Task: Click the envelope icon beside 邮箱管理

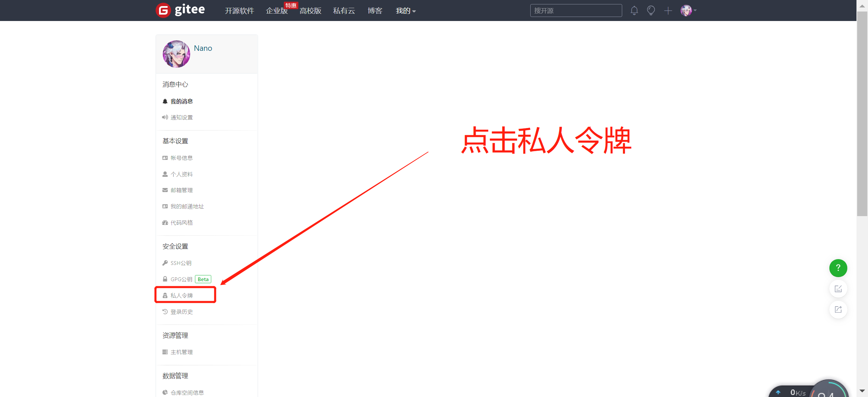Action: (165, 190)
